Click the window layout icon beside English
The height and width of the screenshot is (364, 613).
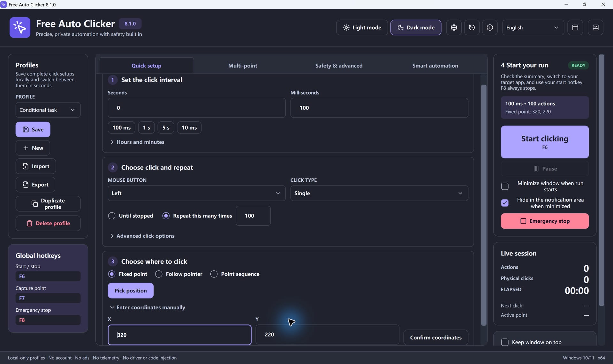pyautogui.click(x=575, y=27)
